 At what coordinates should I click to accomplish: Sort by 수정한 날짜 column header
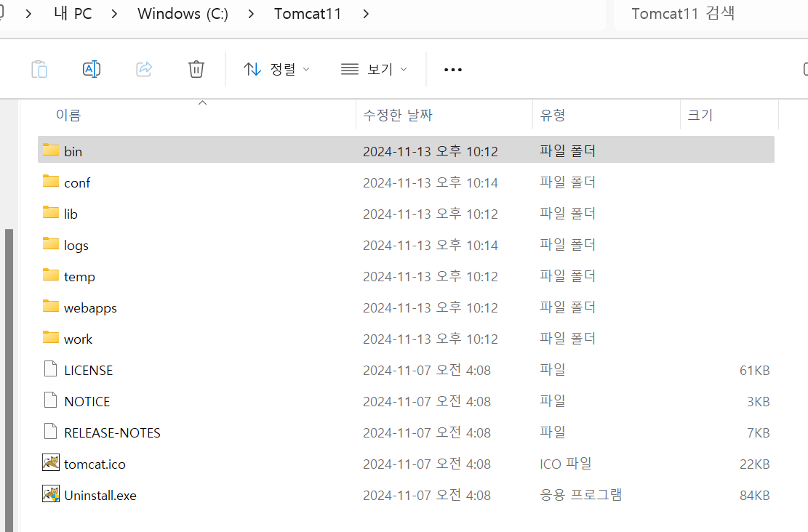[398, 116]
